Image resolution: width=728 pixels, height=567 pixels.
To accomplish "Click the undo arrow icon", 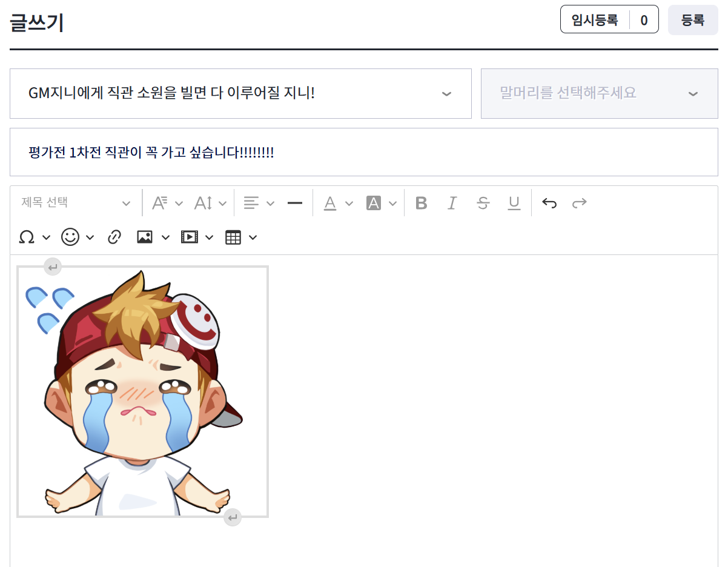I will click(549, 203).
